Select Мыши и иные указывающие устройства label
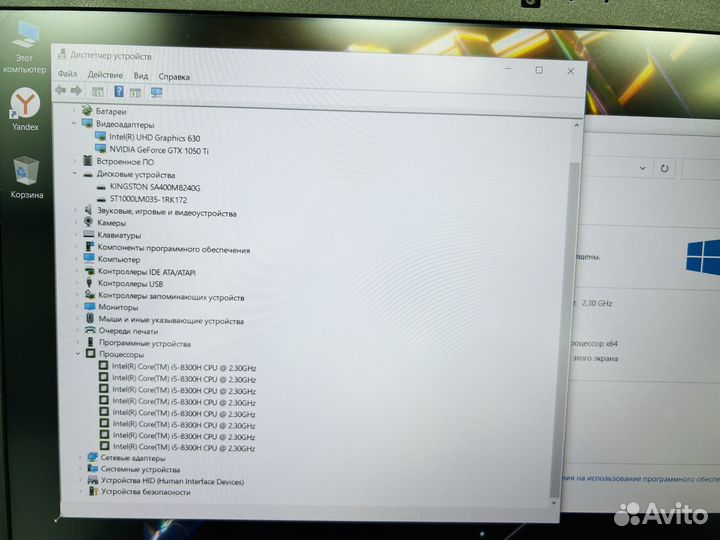 tap(171, 320)
